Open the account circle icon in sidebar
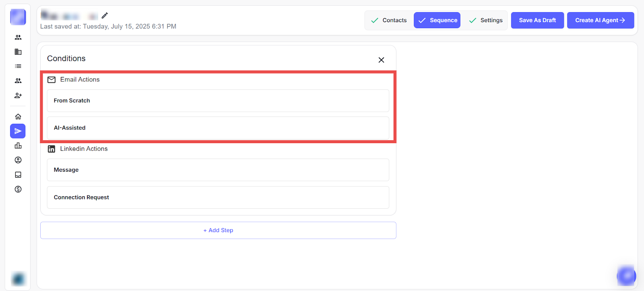The height and width of the screenshot is (291, 644). [x=18, y=160]
